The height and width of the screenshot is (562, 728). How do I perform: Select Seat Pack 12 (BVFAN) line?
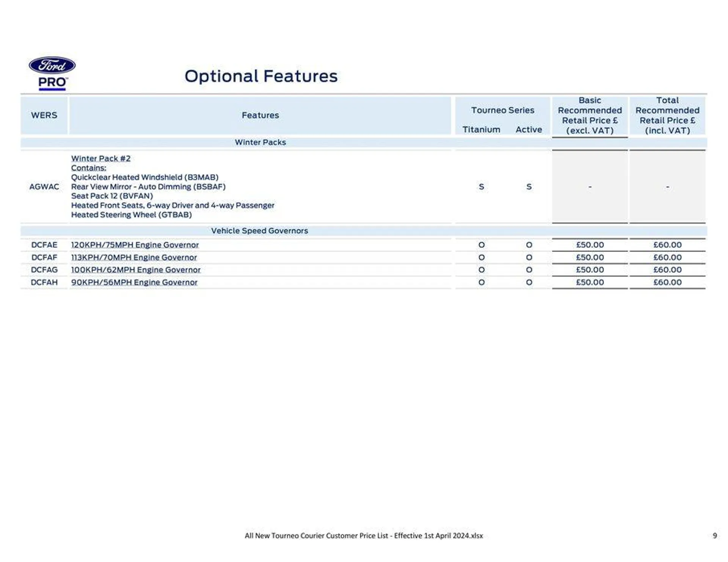[x=112, y=196]
